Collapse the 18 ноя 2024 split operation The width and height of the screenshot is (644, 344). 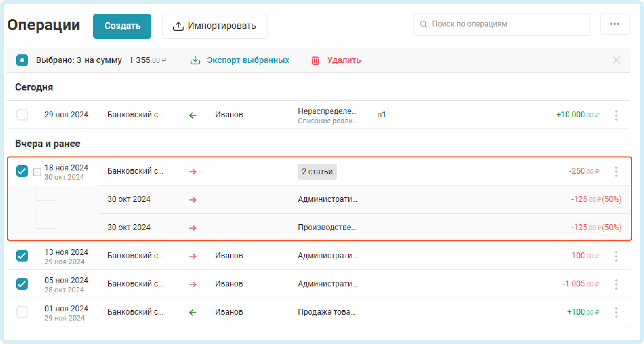(x=37, y=172)
